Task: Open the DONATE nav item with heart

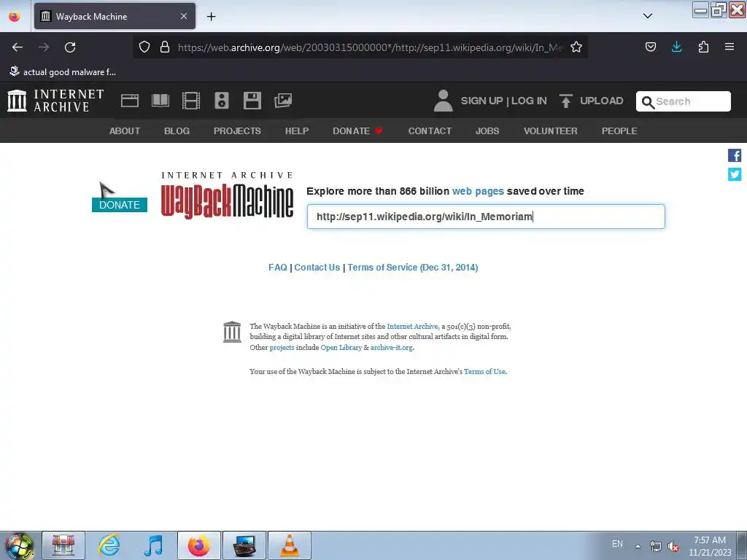Action: point(357,131)
